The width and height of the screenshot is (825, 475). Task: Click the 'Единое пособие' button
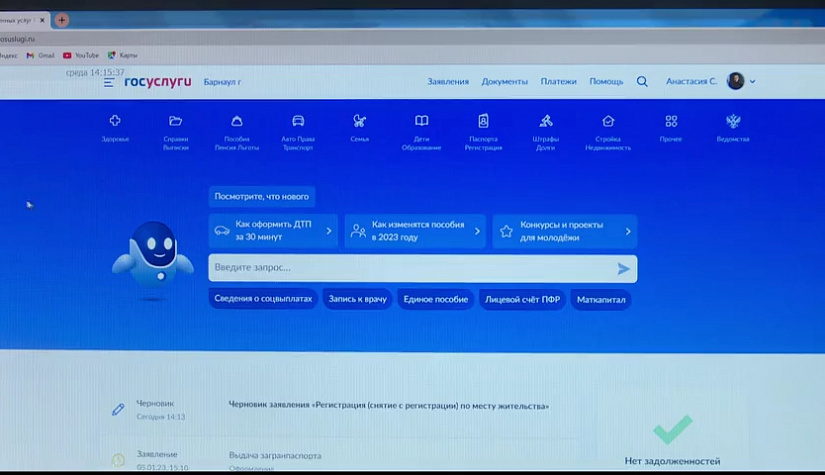[435, 299]
